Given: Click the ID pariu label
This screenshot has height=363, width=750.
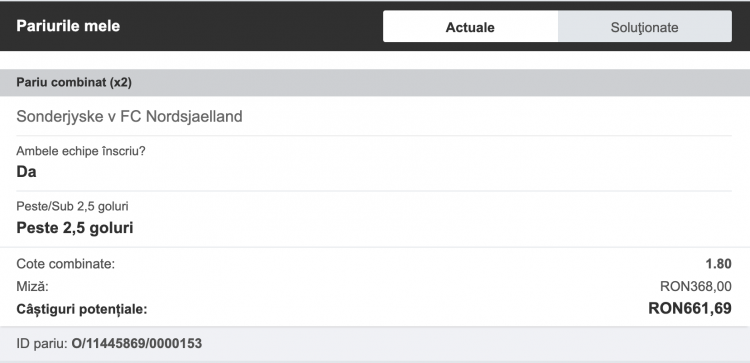Looking at the screenshot, I should click(x=42, y=343).
